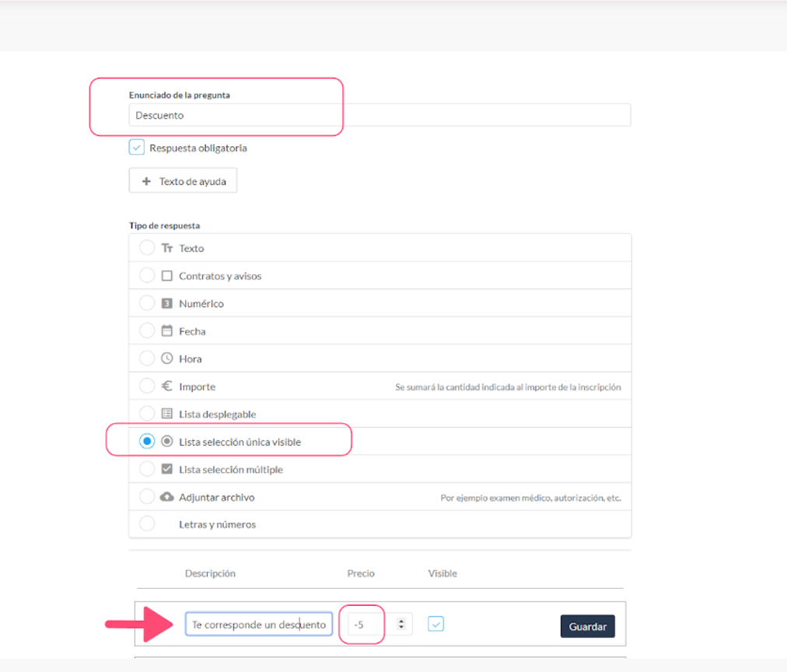The image size is (787, 672).
Task: Select the Letras y números radio button
Action: [x=146, y=523]
